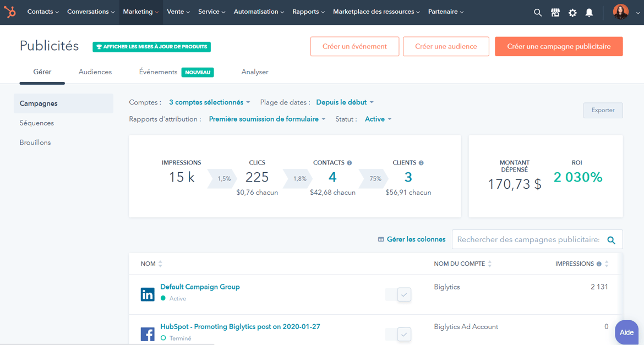Click Créer une campagne publicitaire button

click(x=559, y=47)
